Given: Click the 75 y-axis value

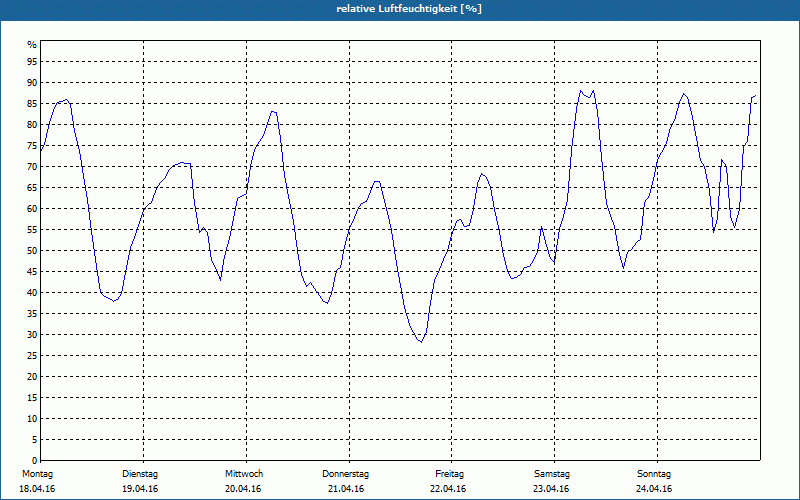Looking at the screenshot, I should pyautogui.click(x=32, y=145).
